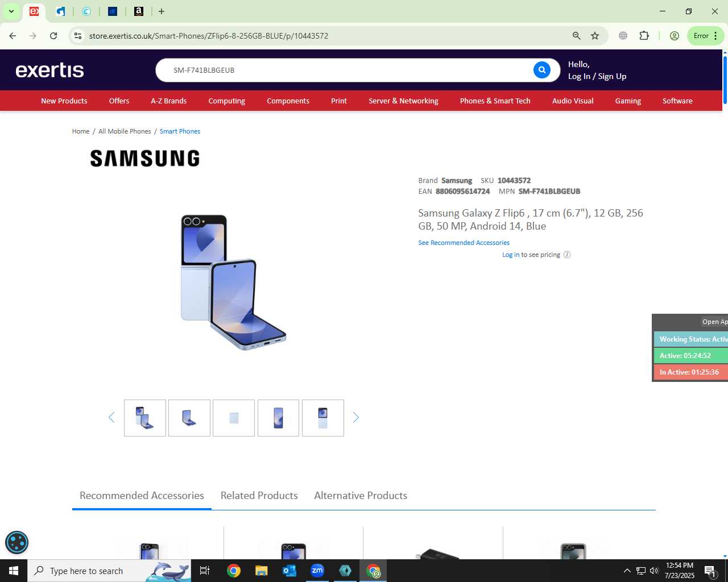Switch to the Amazon tab
The image size is (728, 582).
tap(139, 11)
